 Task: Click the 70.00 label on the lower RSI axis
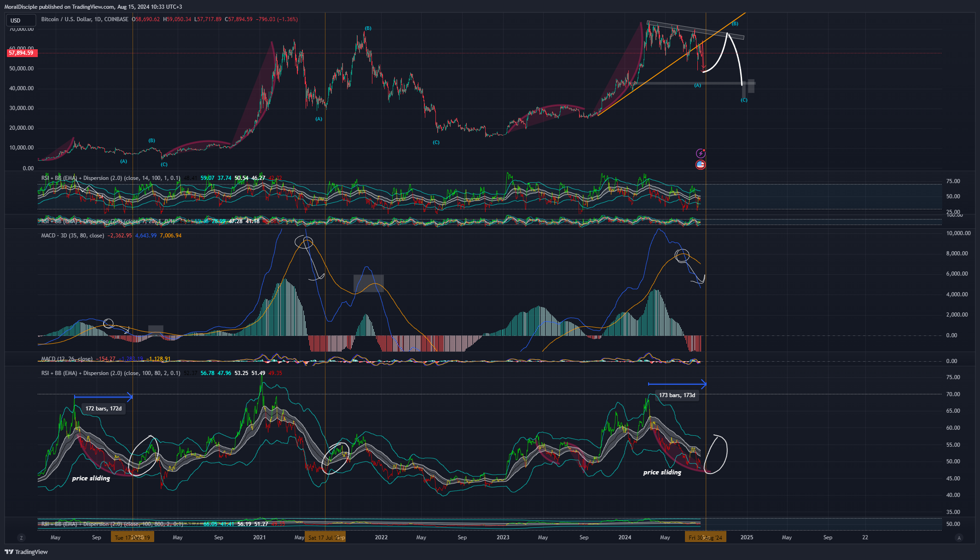pyautogui.click(x=953, y=394)
